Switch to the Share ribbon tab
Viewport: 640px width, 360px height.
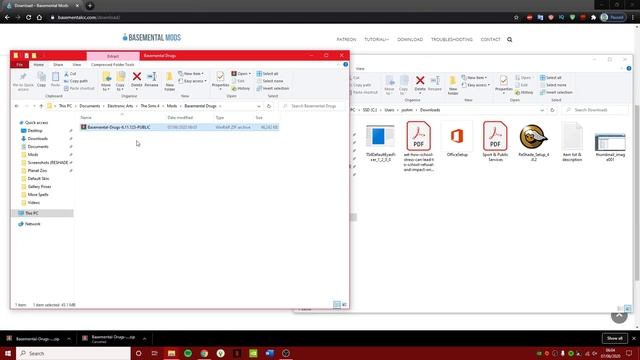point(58,64)
